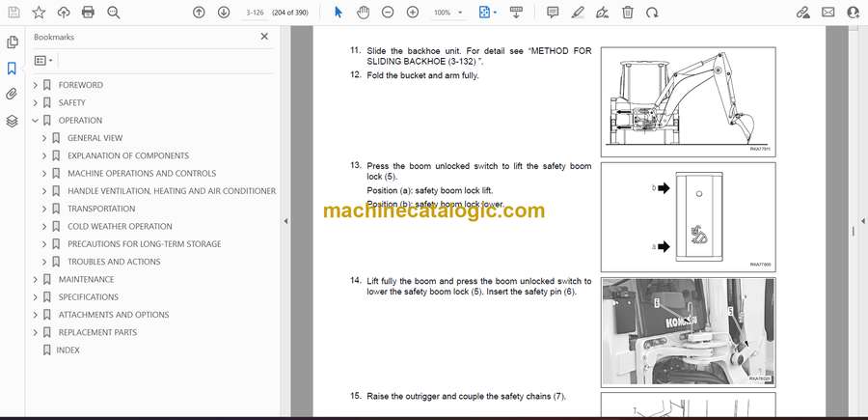Print the document
The image size is (868, 420).
point(88,13)
